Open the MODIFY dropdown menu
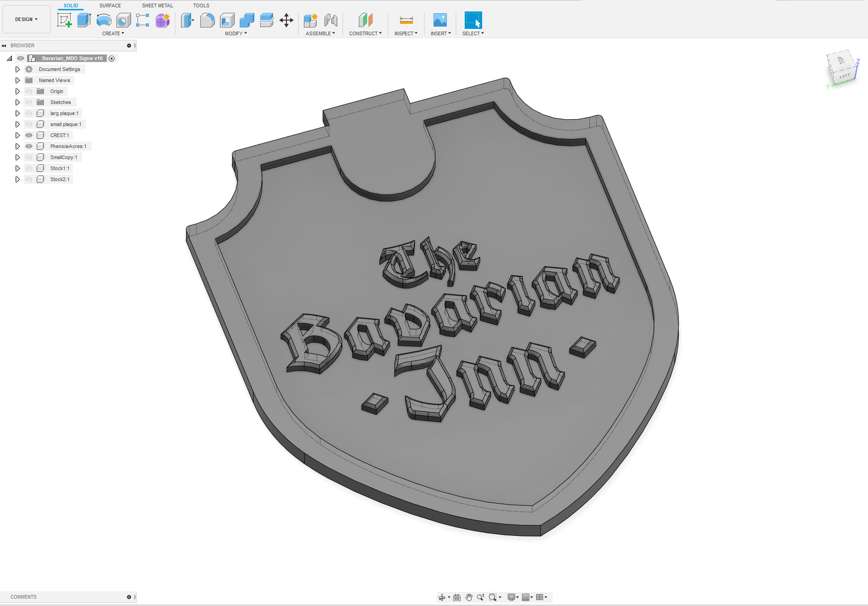The height and width of the screenshot is (606, 868). [x=236, y=33]
